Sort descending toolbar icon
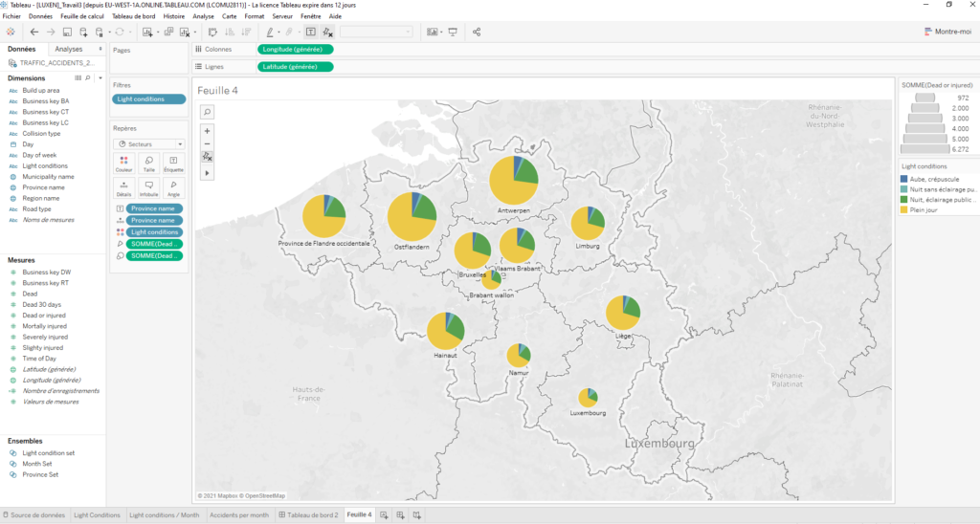The width and height of the screenshot is (980, 524). tap(246, 32)
